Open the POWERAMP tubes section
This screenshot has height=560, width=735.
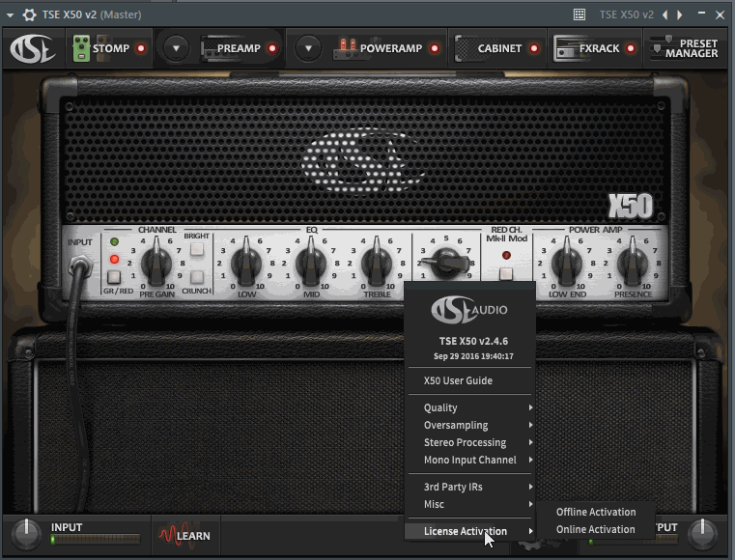point(378,48)
